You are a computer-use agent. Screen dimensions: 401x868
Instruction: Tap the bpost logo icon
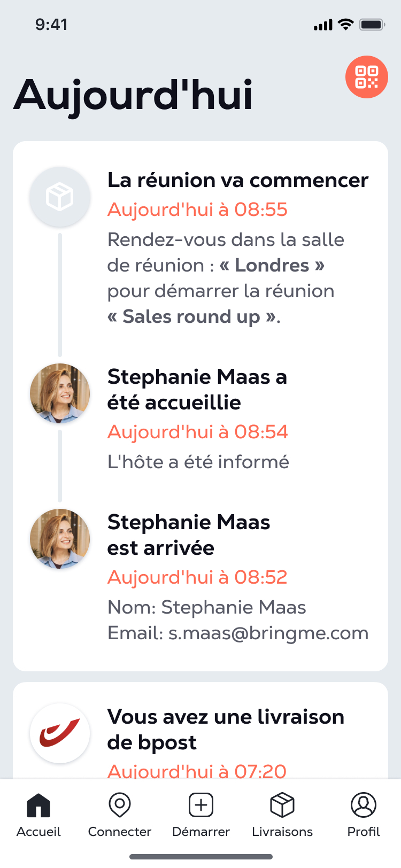[x=60, y=733]
